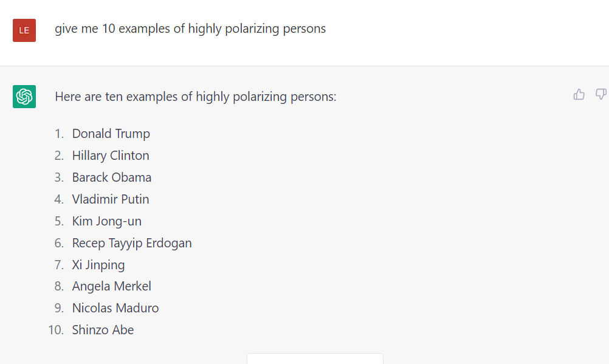Image resolution: width=609 pixels, height=364 pixels.
Task: Select the Shinzo Abe list entry
Action: pos(103,330)
